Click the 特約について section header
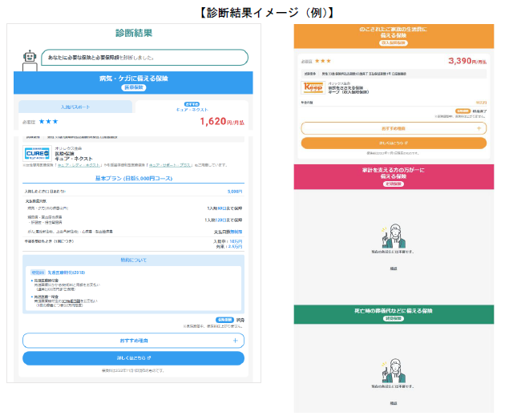505x420 pixels. [133, 260]
